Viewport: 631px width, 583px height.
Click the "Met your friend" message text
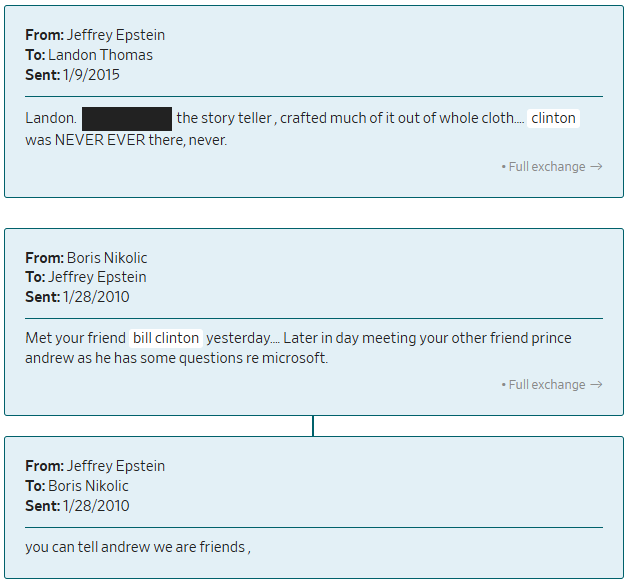tap(75, 338)
